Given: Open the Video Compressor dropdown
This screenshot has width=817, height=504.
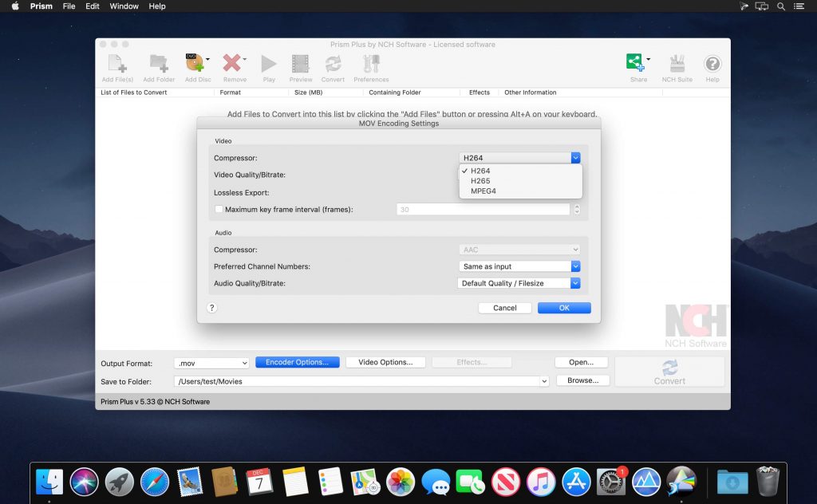Looking at the screenshot, I should [x=519, y=158].
